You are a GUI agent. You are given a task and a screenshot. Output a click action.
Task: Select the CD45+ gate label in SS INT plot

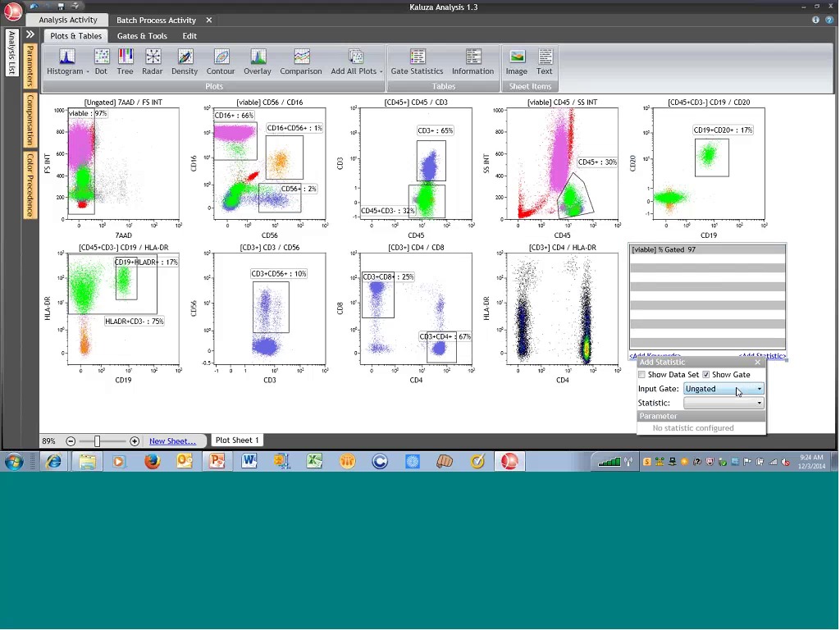(597, 162)
